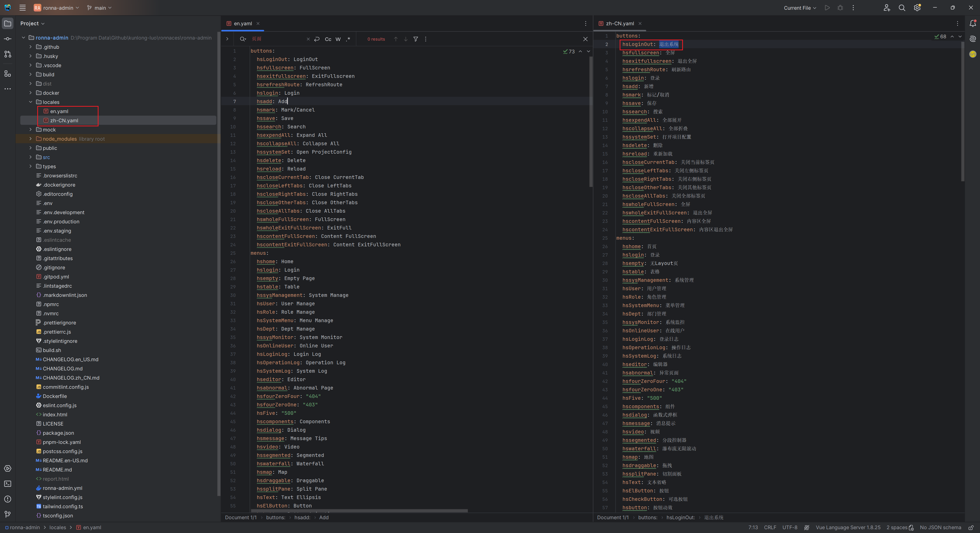Click locales breadcrumb in navigation bar
This screenshot has width=980, height=533.
pyautogui.click(x=57, y=527)
